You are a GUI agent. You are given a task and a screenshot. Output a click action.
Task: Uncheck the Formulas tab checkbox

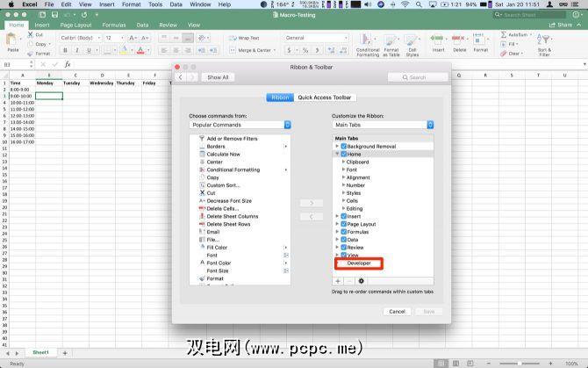[x=343, y=232]
